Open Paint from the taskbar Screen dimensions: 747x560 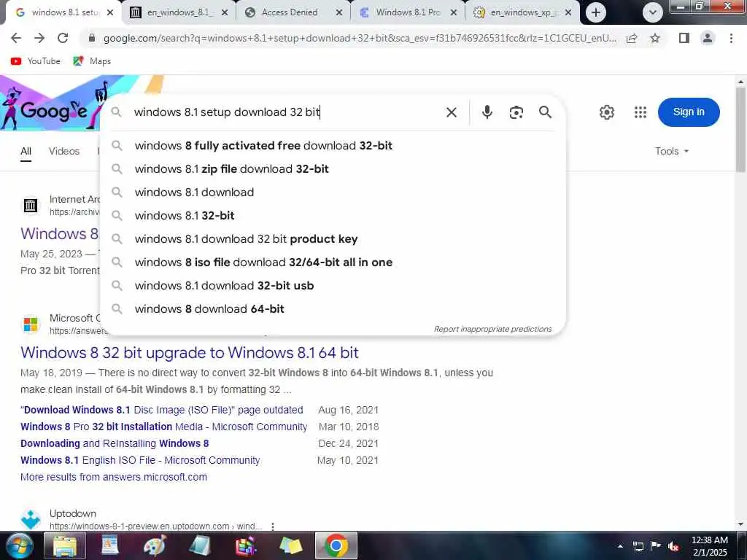tap(155, 545)
